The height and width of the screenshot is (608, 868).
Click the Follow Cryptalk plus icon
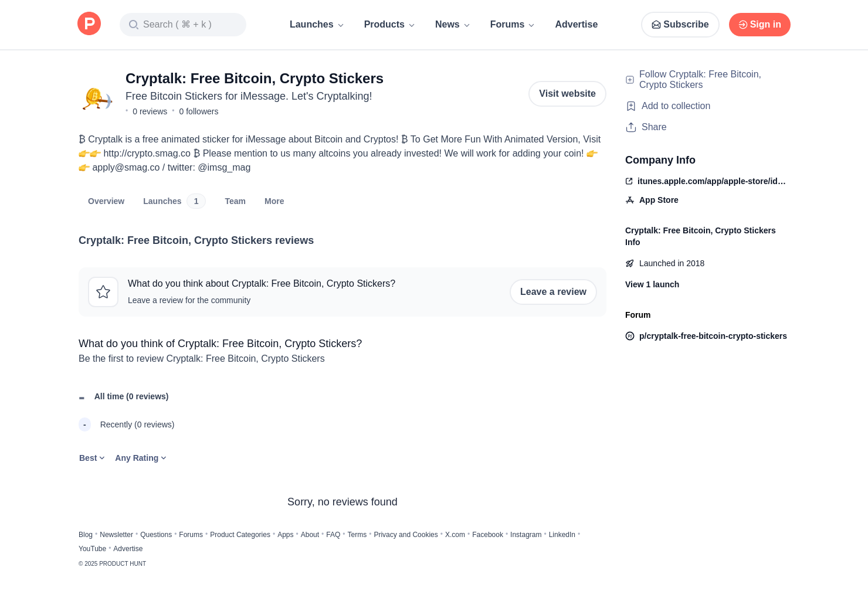pyautogui.click(x=630, y=80)
